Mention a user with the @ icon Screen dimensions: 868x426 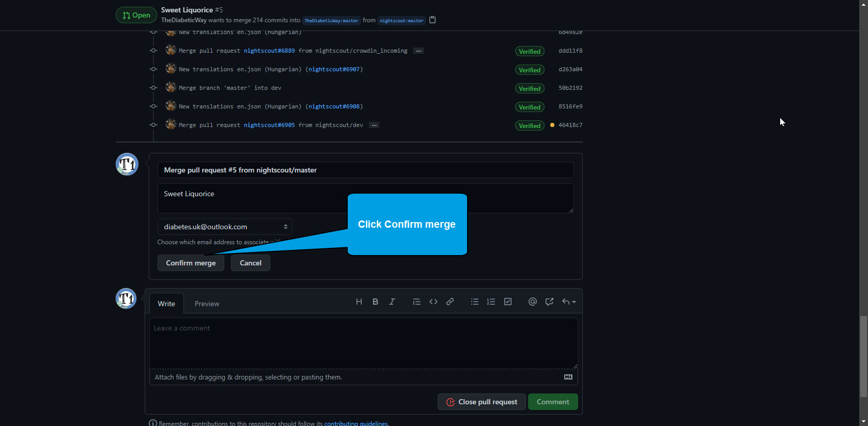(x=533, y=302)
